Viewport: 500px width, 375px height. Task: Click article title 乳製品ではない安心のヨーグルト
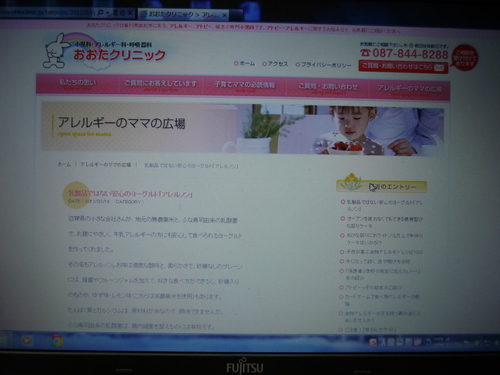[130, 194]
